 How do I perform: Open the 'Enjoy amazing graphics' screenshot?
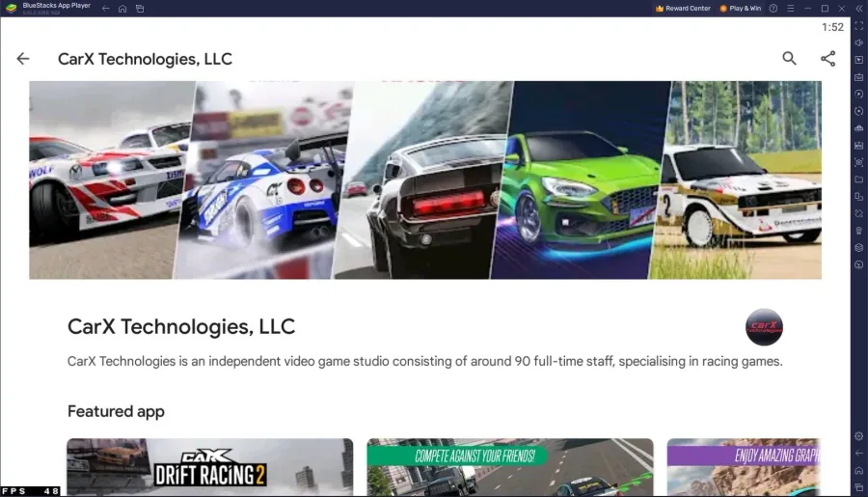(744, 467)
